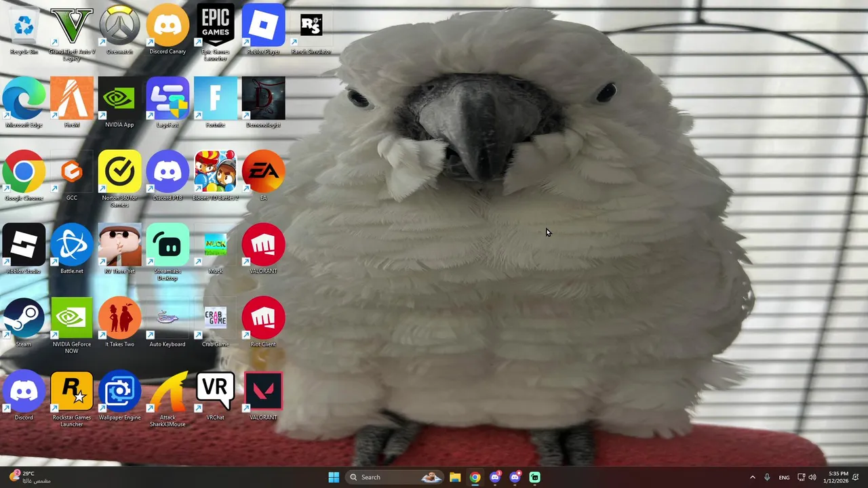This screenshot has height=488, width=868.
Task: Select the Bloons TD Battles 2 icon
Action: click(216, 177)
